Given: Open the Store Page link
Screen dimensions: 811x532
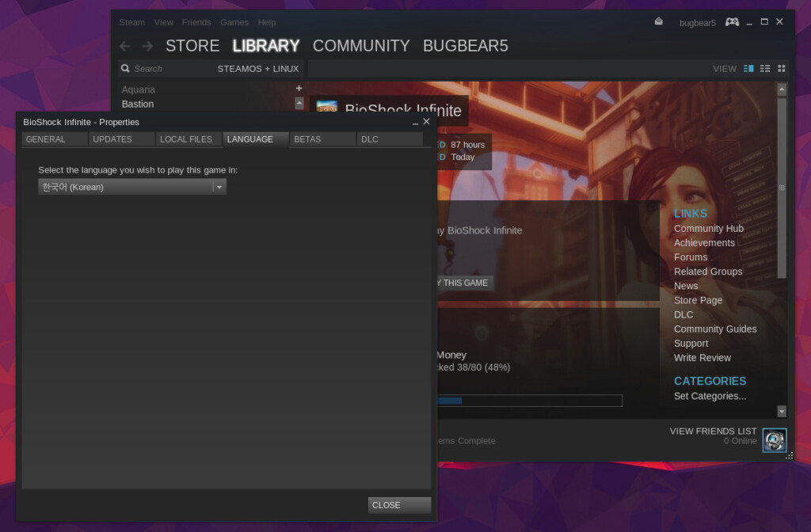Looking at the screenshot, I should [698, 300].
